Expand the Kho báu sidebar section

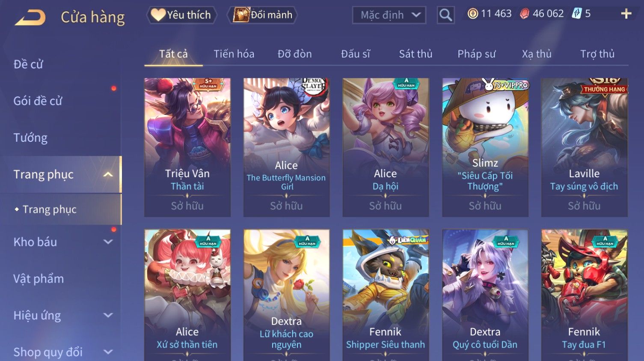[x=108, y=242]
